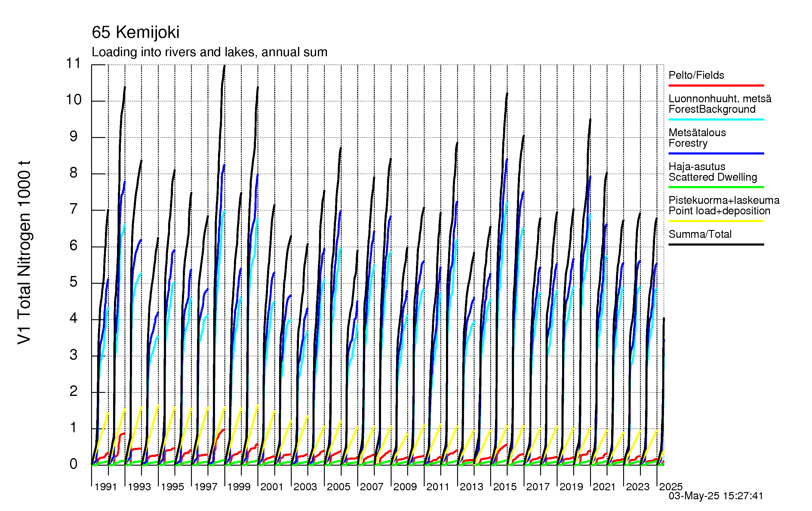Viewport: 812px width, 511px height.
Task: Click the chart title '65 Kemijoki'
Action: tap(136, 33)
